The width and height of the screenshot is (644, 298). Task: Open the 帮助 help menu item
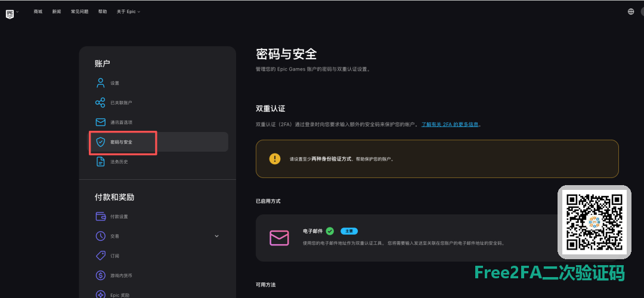coord(103,11)
